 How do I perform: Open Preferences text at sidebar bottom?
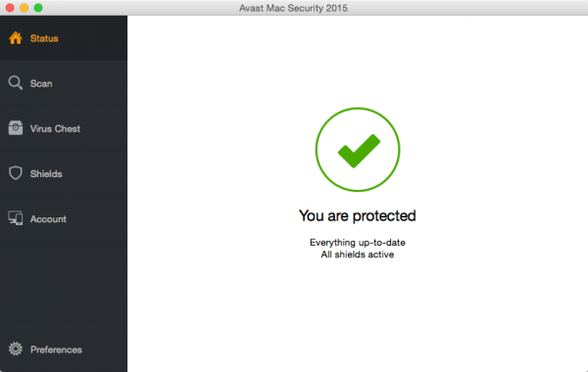coord(56,349)
